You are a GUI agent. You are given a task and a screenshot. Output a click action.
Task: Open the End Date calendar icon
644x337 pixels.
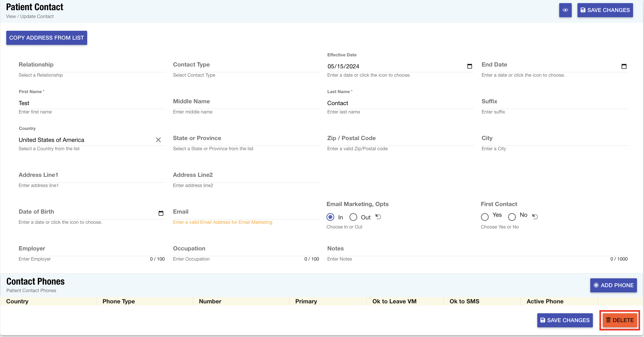(x=624, y=66)
